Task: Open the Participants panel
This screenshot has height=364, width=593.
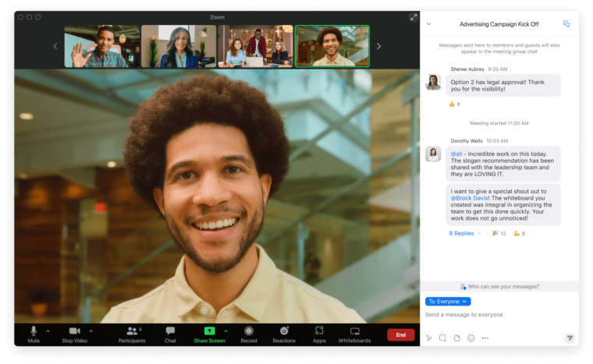Action: click(131, 334)
